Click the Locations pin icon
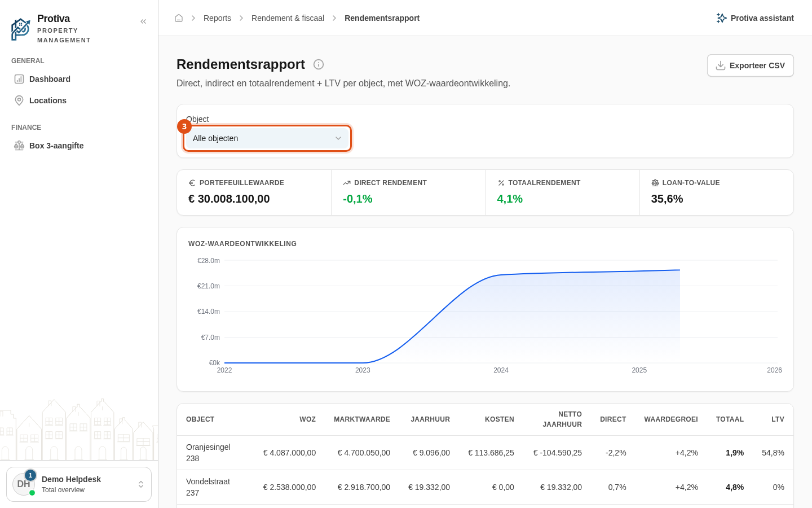This screenshot has height=508, width=812. coord(19,100)
